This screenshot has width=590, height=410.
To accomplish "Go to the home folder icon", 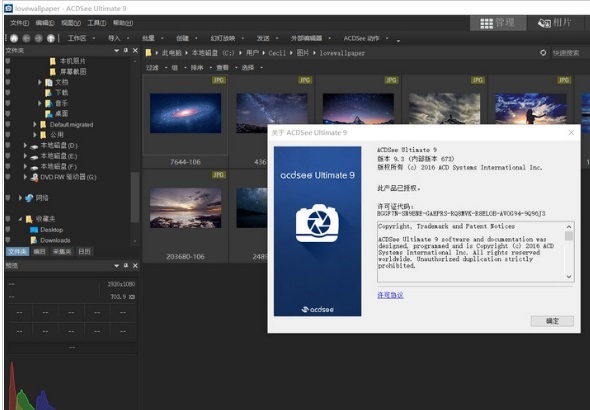I will click(x=14, y=38).
